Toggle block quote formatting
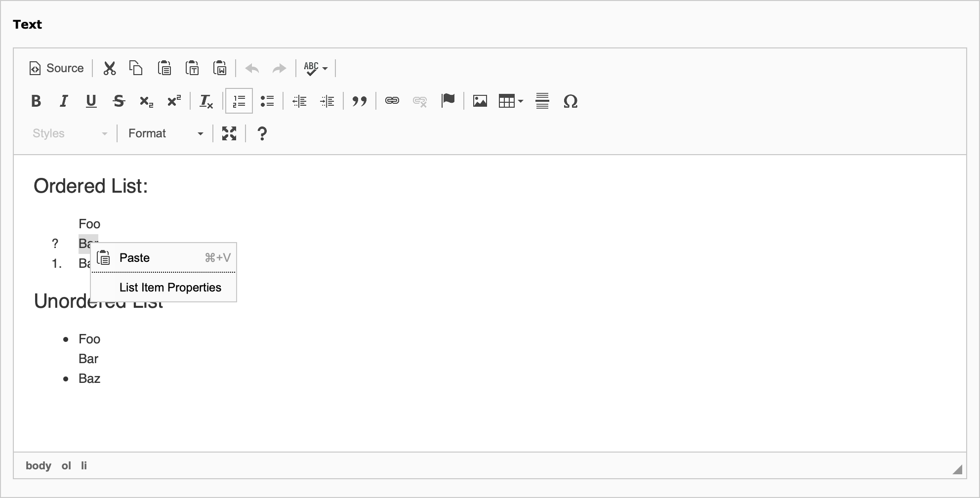 click(360, 101)
